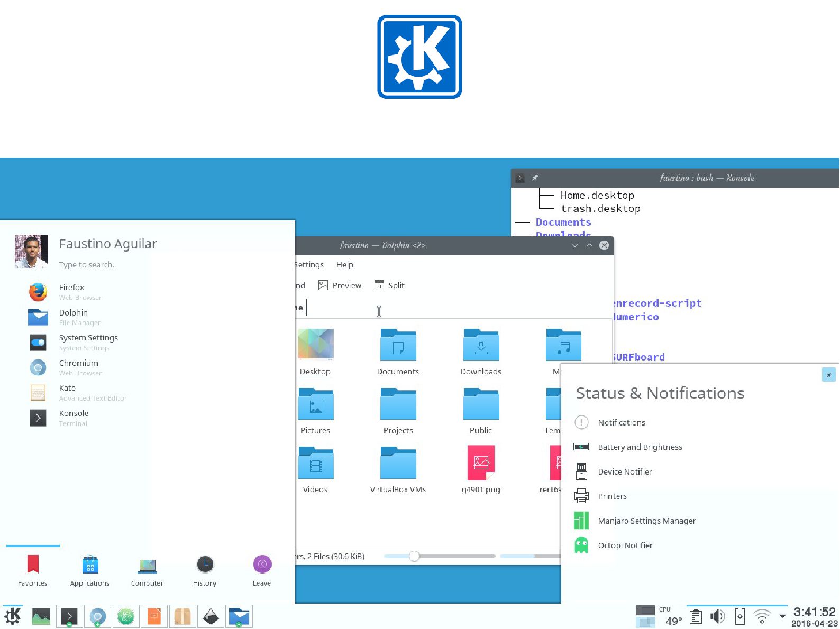Open Battery and Brightness entry
The image size is (840, 629).
628,447
